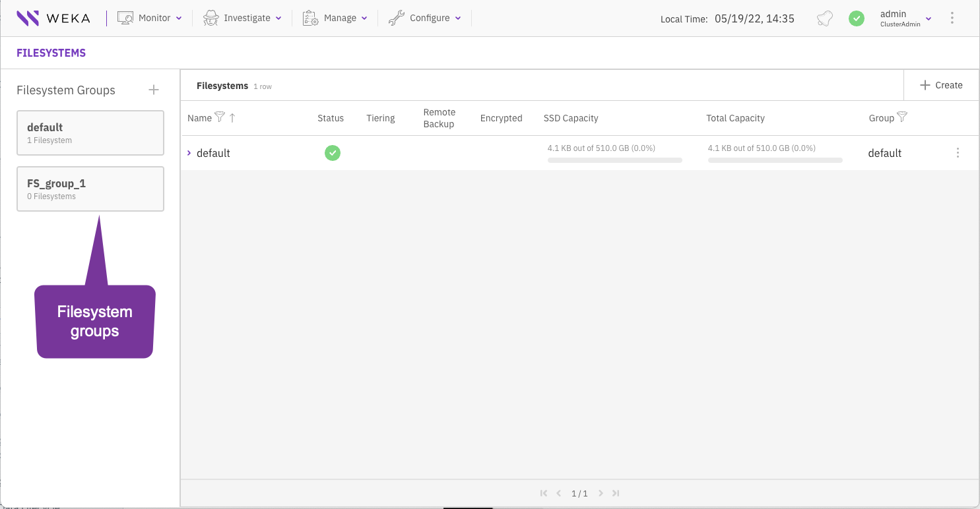980x509 pixels.
Task: Click the Investigate detective icon
Action: [x=210, y=17]
